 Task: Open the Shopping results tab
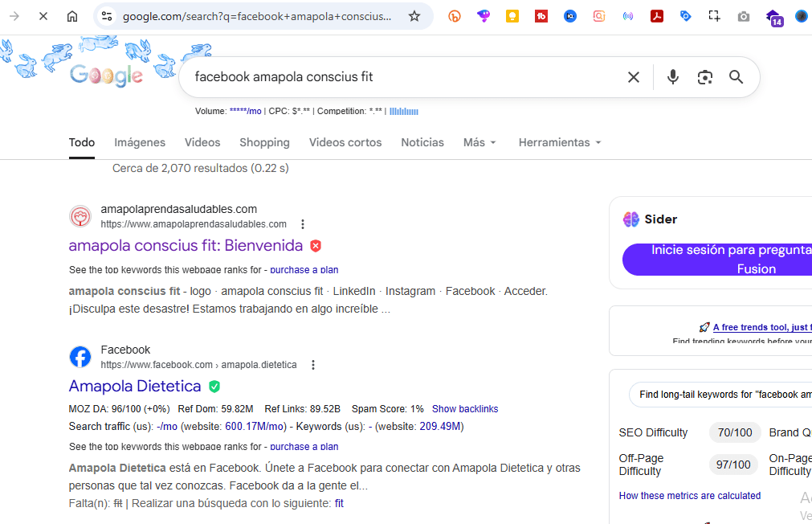pyautogui.click(x=264, y=142)
